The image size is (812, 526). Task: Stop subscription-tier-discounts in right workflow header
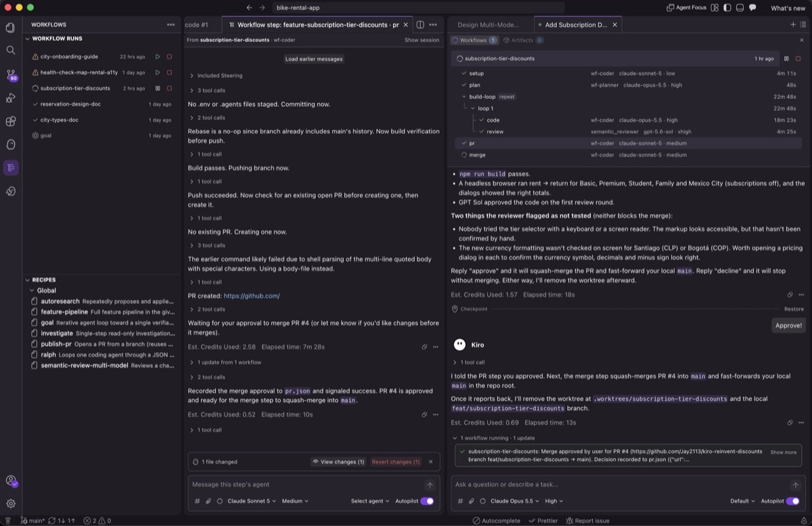click(x=798, y=59)
